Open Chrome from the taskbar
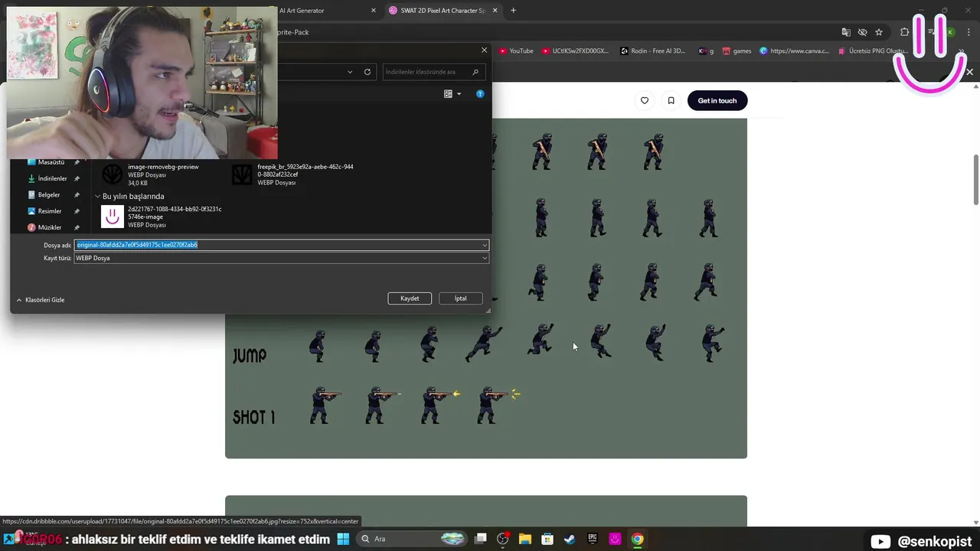 pos(637,539)
